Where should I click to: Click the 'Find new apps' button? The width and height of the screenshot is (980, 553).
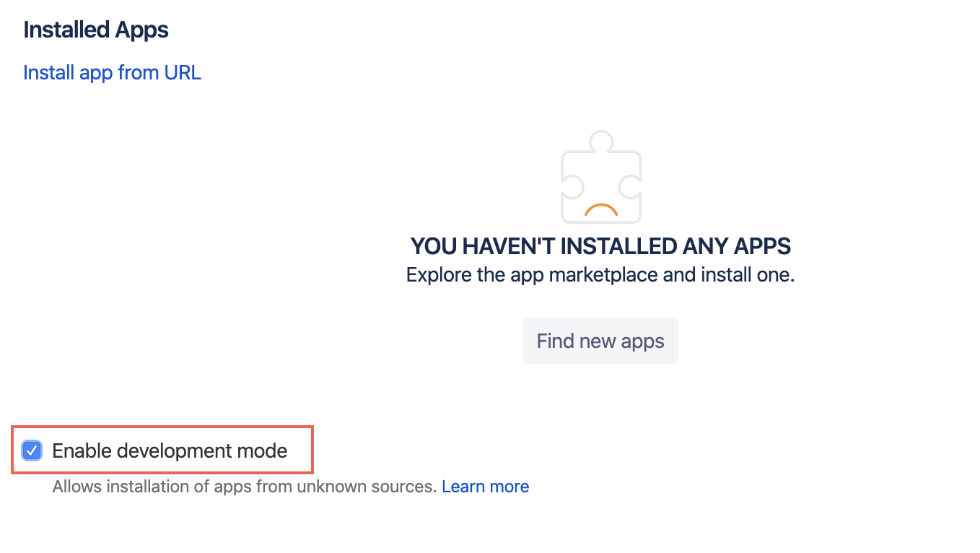click(600, 340)
